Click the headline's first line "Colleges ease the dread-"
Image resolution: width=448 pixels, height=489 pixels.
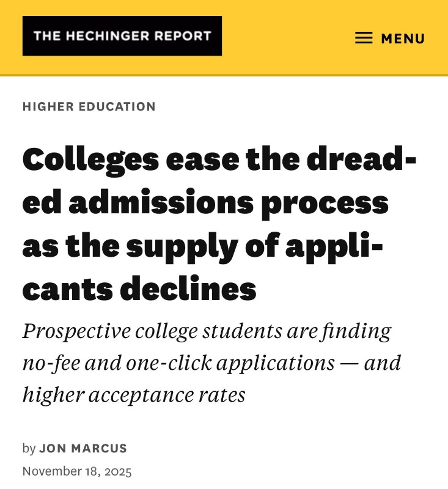click(x=219, y=159)
